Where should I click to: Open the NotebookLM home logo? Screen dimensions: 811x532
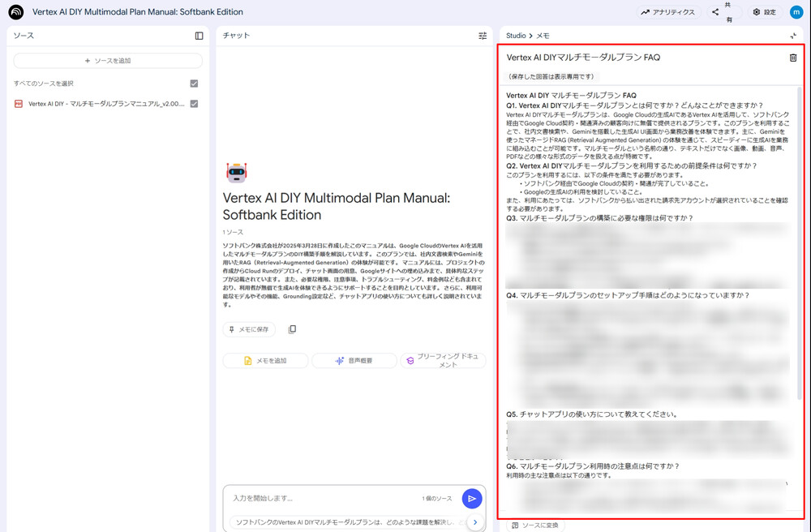pyautogui.click(x=15, y=12)
